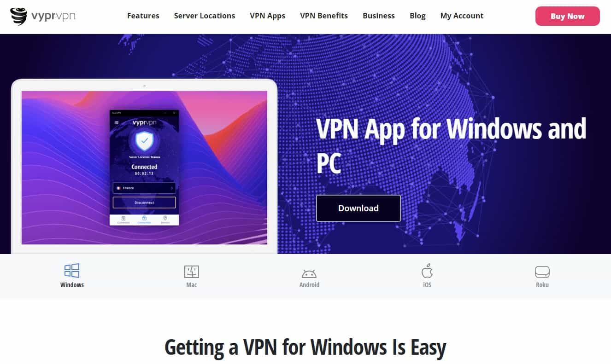Screen dimensions: 611x364
Task: Choose the iOS apple icon
Action: pyautogui.click(x=427, y=271)
